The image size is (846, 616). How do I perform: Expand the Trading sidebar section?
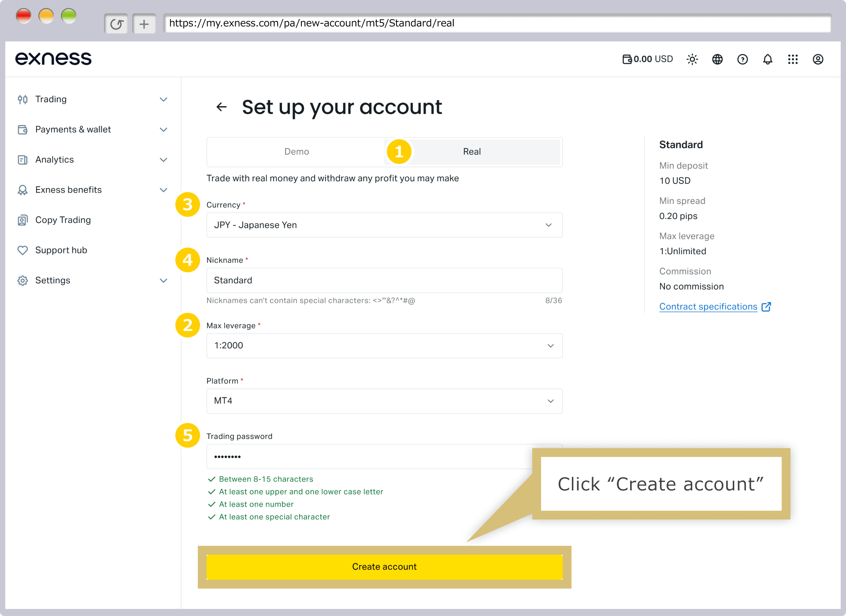pyautogui.click(x=93, y=99)
